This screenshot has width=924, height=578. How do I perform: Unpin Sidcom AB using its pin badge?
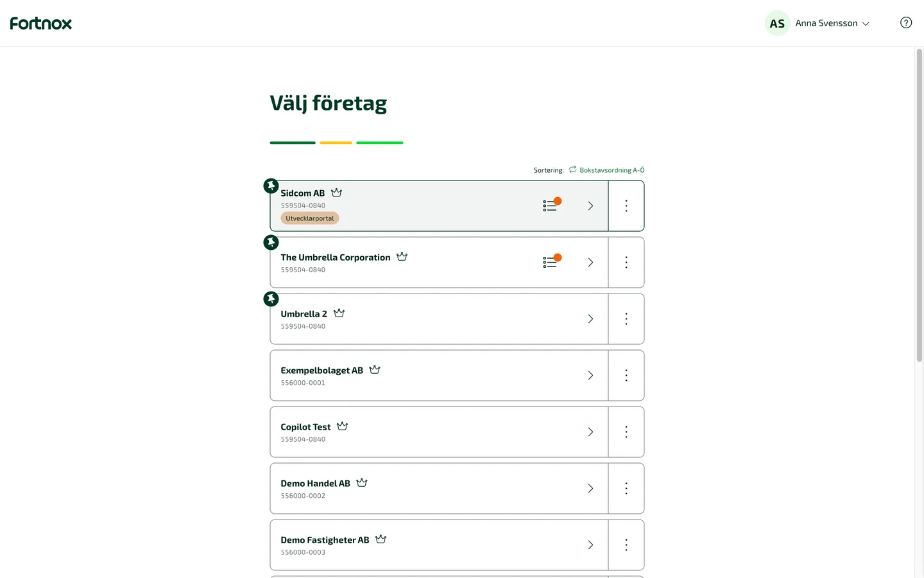pyautogui.click(x=271, y=186)
